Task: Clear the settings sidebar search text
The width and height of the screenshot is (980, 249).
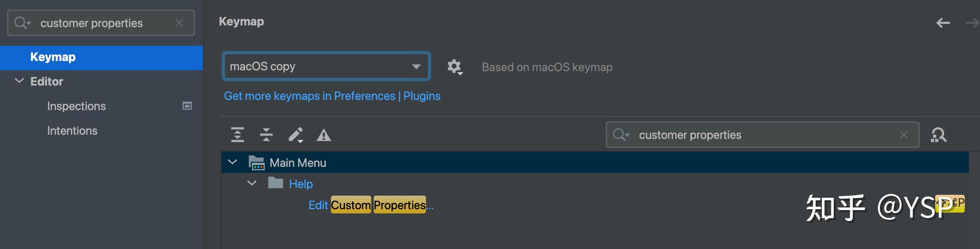Action: 179,23
